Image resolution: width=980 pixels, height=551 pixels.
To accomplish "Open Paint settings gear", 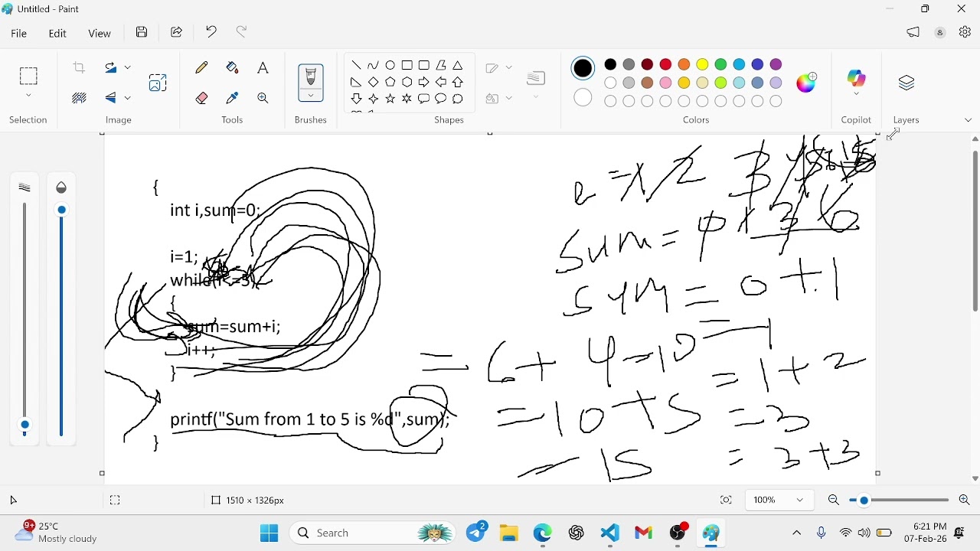I will click(965, 33).
